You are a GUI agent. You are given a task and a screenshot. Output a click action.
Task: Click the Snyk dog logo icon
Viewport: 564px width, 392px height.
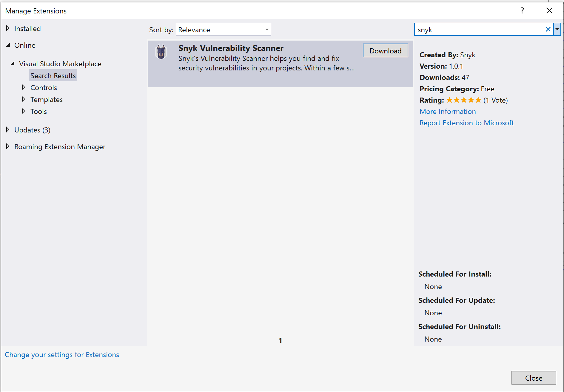tap(161, 52)
